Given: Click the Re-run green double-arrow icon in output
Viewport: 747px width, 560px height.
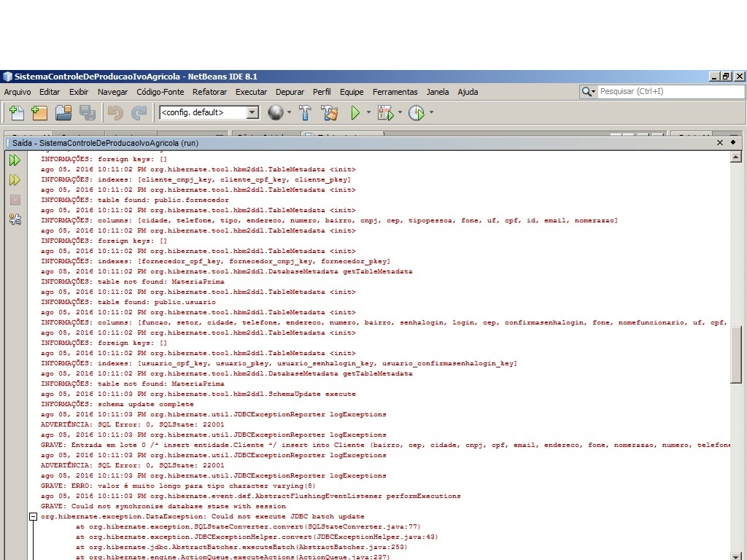Looking at the screenshot, I should coord(15,160).
